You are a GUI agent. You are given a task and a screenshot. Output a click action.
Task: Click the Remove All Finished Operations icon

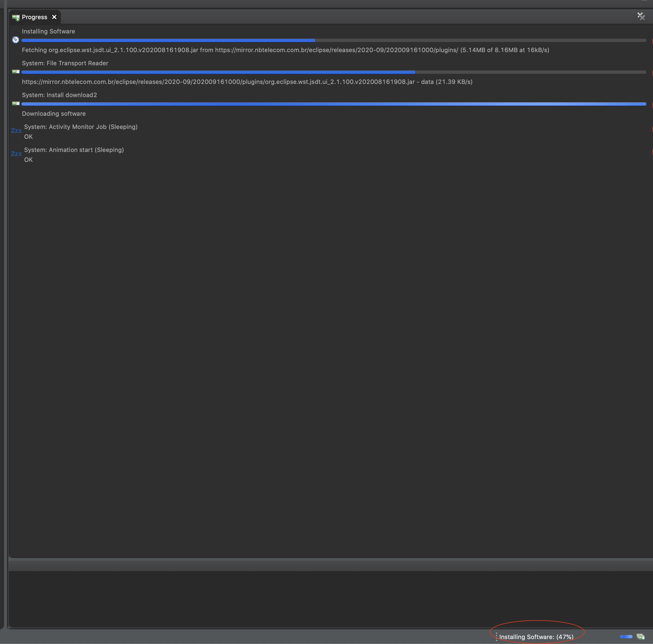click(x=641, y=16)
